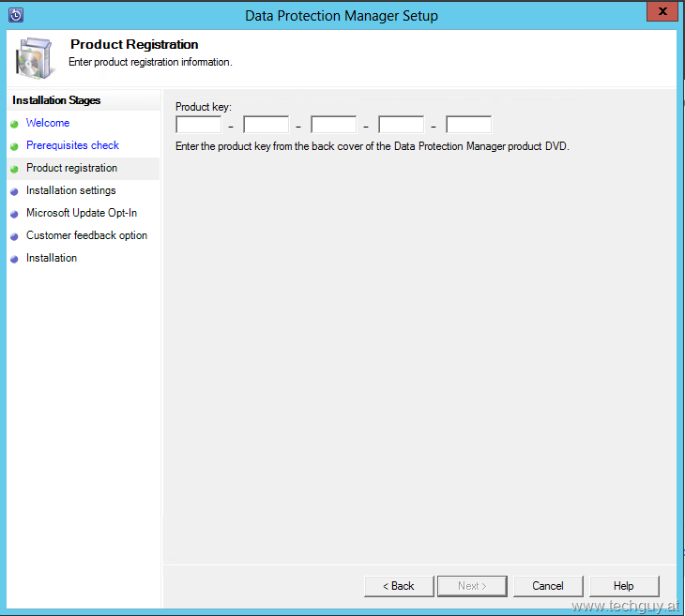Select Product registration in the stages list

71,168
